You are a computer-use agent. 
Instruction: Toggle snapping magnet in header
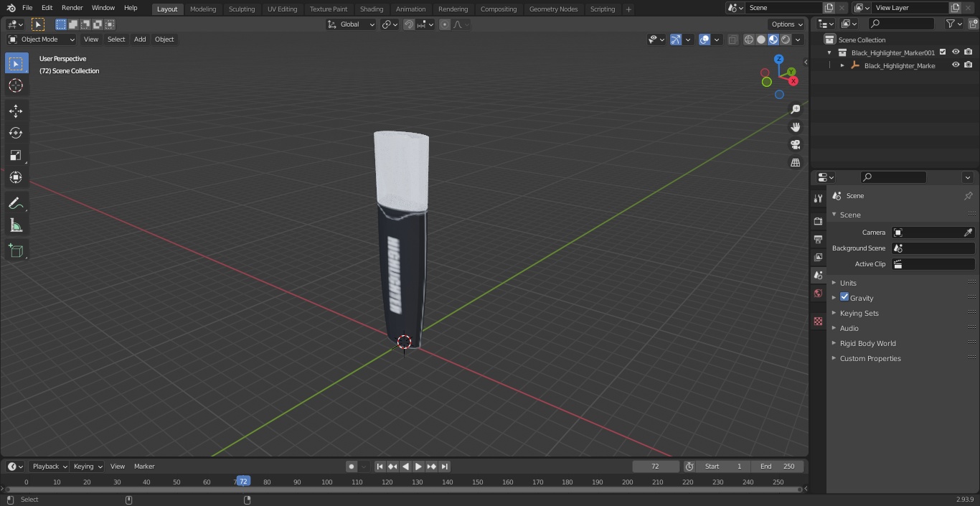(x=409, y=24)
